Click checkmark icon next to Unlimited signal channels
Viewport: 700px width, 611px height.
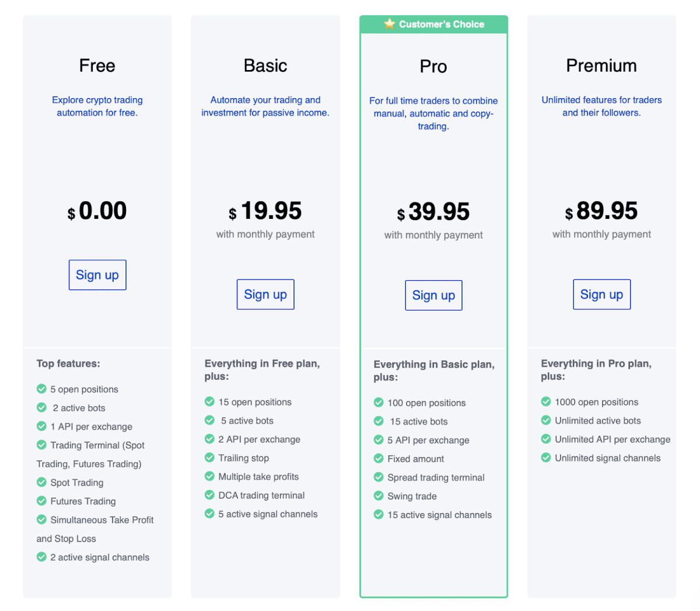tap(546, 458)
